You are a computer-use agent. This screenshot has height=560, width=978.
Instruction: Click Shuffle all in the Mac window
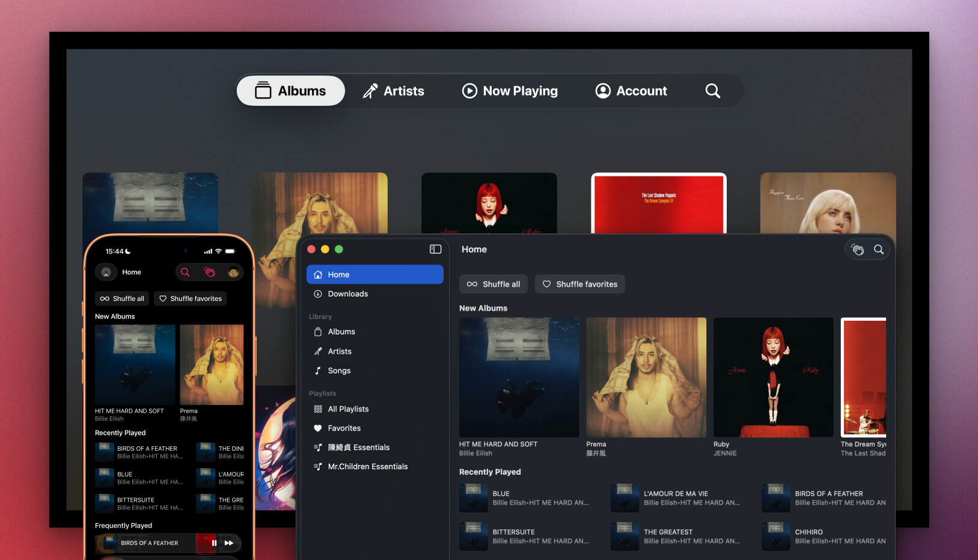click(x=494, y=284)
